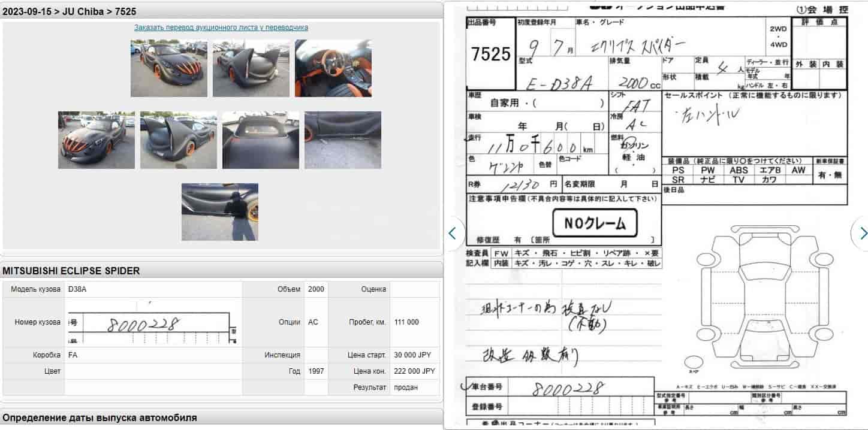This screenshot has height=430, width=868.
Task: Click the 'Пробег, км.' label
Action: 367,322
